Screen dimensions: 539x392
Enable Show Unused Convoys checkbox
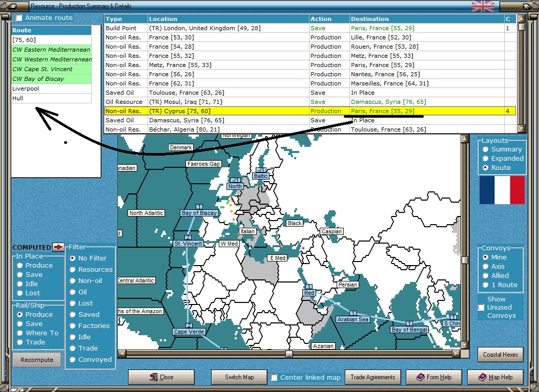click(481, 308)
